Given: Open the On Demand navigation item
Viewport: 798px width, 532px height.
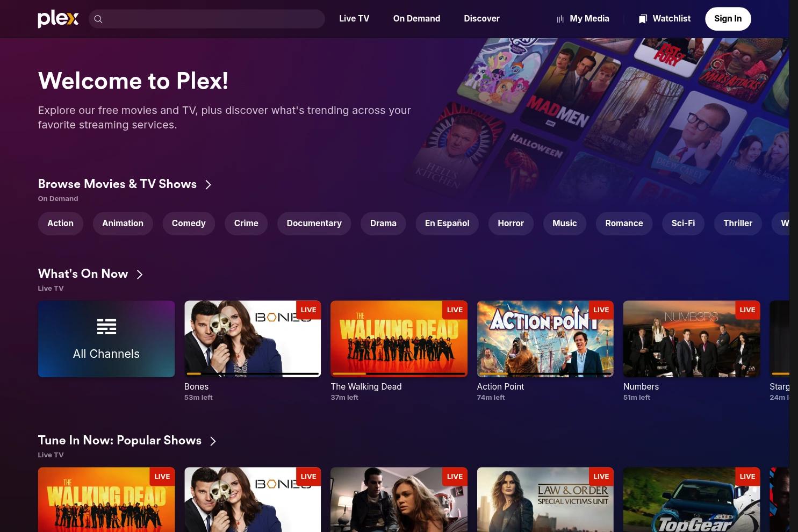Looking at the screenshot, I should pyautogui.click(x=416, y=18).
